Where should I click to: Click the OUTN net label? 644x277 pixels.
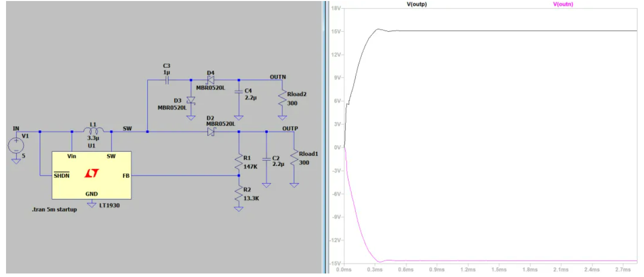(278, 76)
